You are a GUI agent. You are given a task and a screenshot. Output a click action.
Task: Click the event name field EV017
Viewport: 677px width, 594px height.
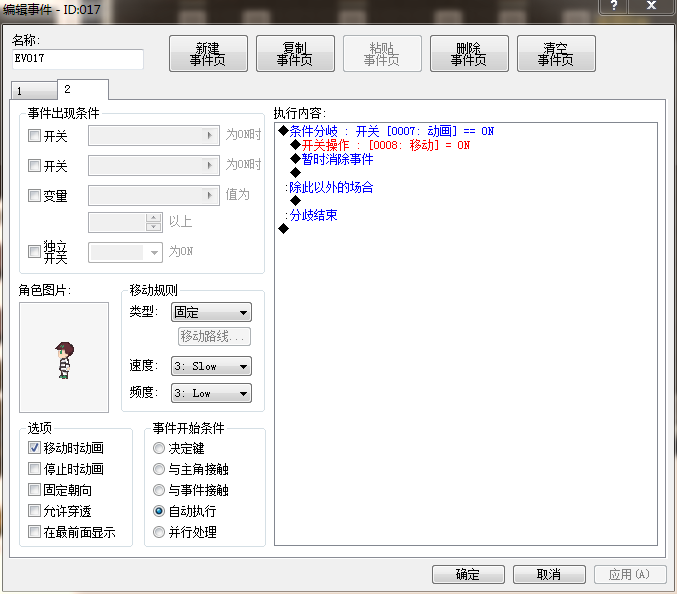click(x=78, y=59)
